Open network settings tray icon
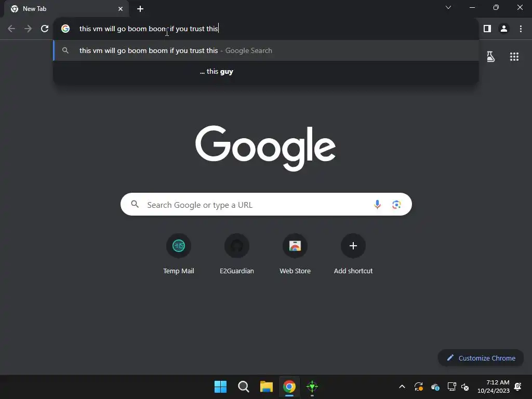Viewport: 532px width, 399px height. pos(451,387)
